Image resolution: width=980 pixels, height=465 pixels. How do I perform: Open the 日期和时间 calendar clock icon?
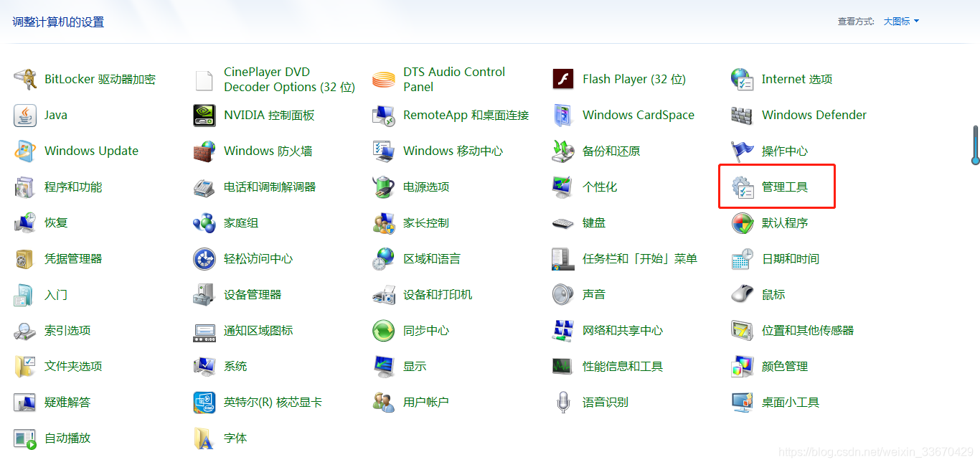[743, 258]
